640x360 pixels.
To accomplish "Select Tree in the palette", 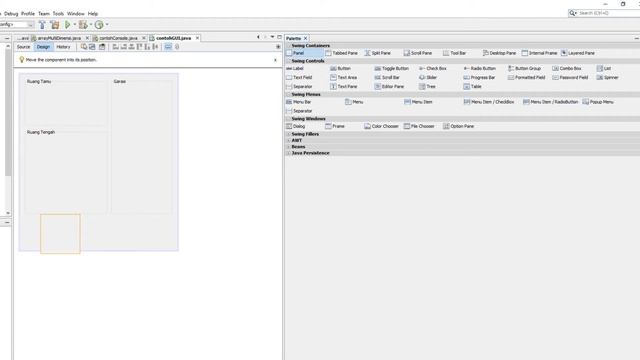I will click(427, 87).
